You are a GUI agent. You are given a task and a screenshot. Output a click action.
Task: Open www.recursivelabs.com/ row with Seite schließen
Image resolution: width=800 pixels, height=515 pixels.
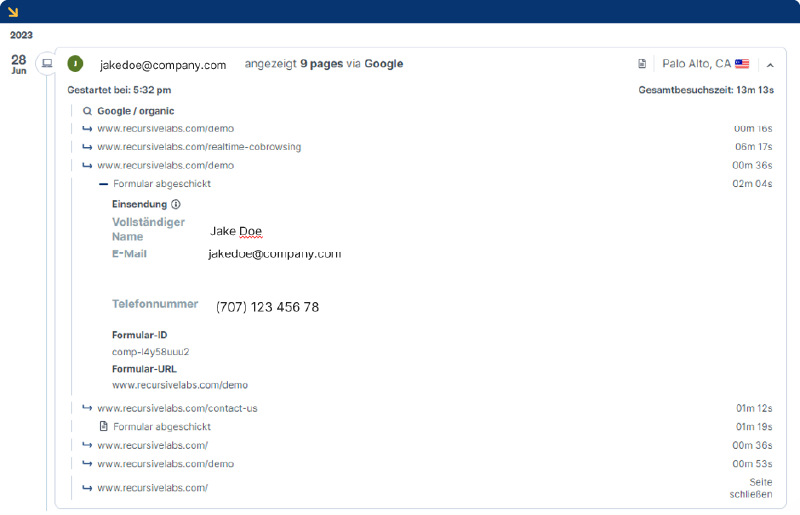(x=153, y=488)
